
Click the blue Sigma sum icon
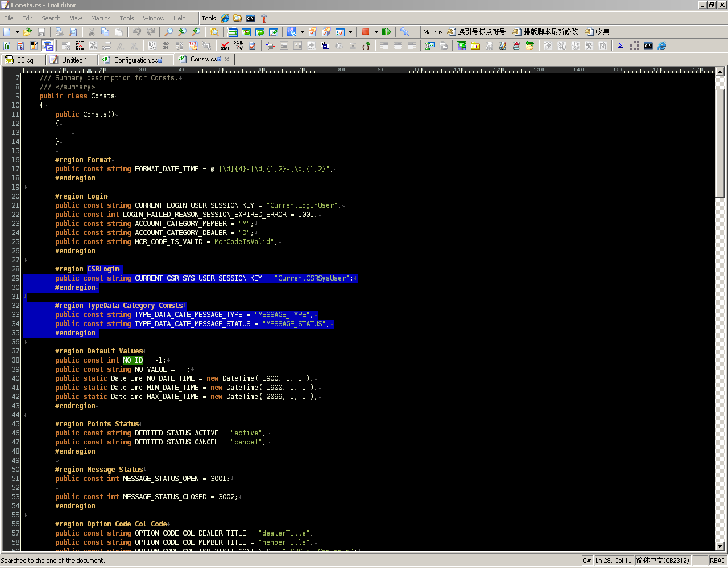click(x=621, y=46)
